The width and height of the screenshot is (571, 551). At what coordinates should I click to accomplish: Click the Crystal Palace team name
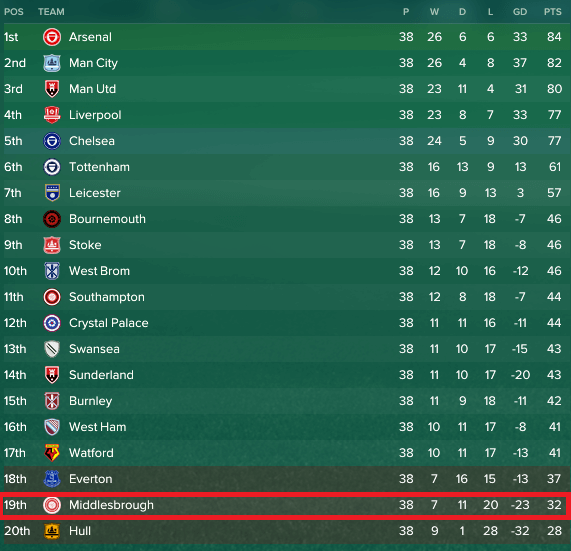(x=109, y=323)
